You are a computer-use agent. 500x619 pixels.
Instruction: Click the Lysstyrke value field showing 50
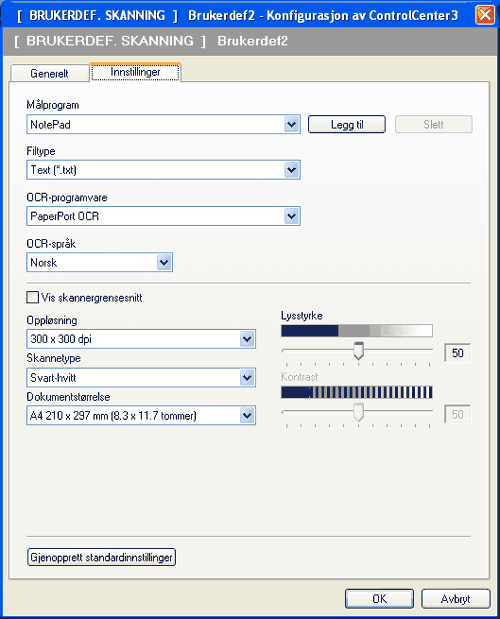(x=457, y=353)
